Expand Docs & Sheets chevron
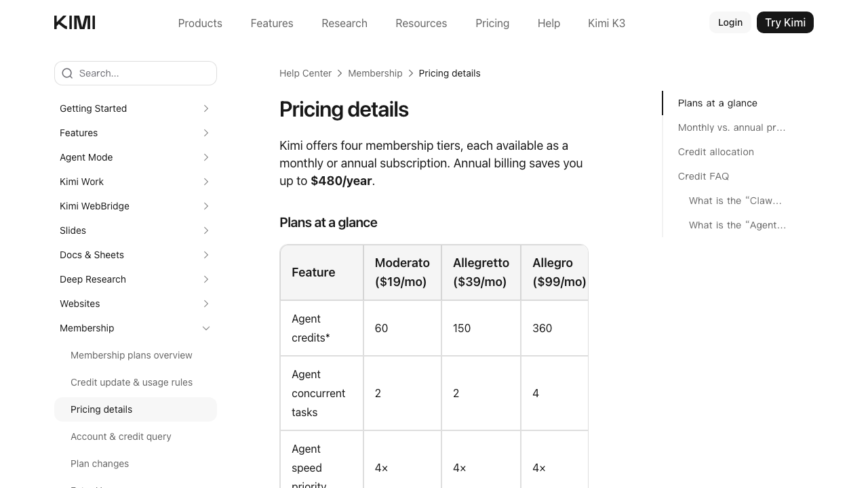The width and height of the screenshot is (868, 488). point(206,255)
